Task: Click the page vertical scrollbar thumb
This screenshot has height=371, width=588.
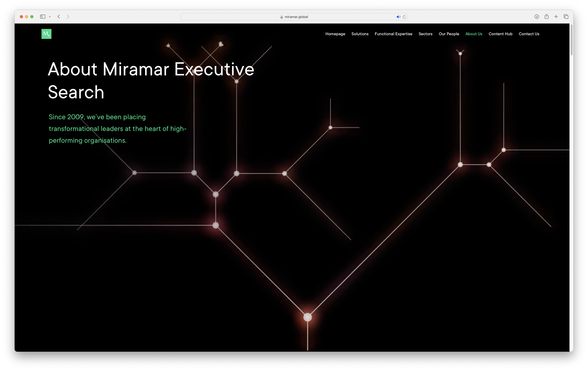Action: tap(571, 39)
